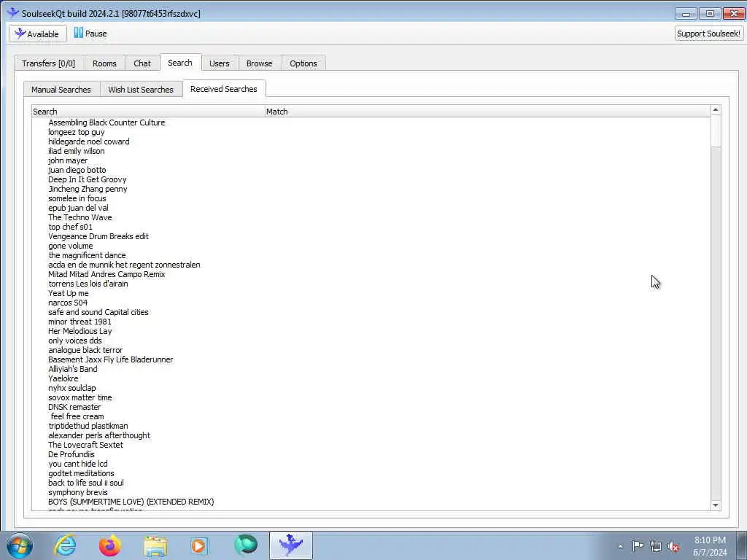Select the Search tab

coord(180,63)
